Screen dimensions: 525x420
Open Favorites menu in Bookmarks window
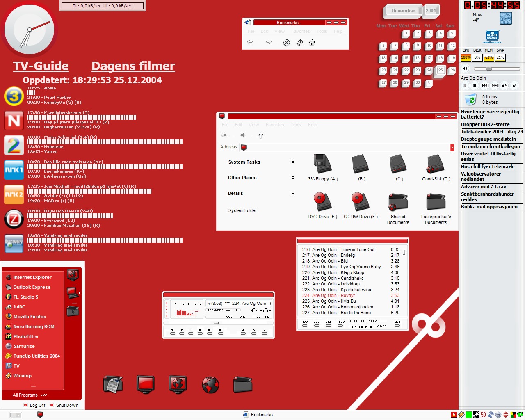click(301, 31)
